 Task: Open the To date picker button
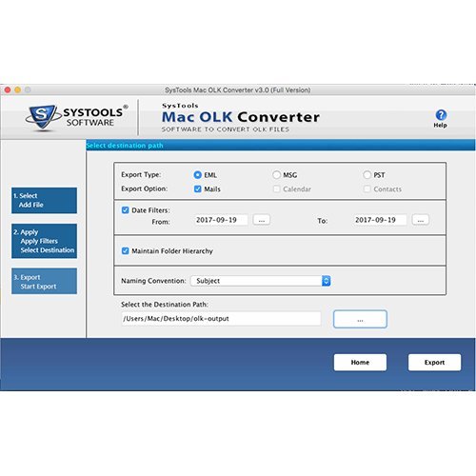coord(421,220)
